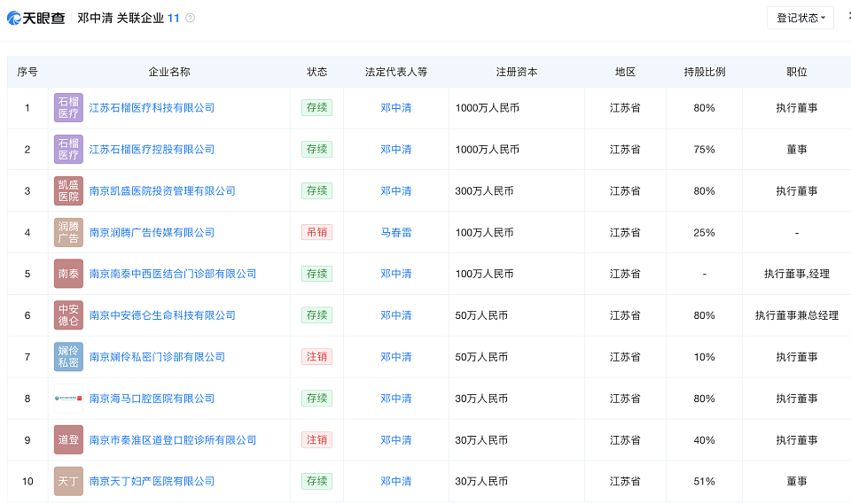Click the 斓伶私密 company logo
851x504 pixels.
coord(68,356)
